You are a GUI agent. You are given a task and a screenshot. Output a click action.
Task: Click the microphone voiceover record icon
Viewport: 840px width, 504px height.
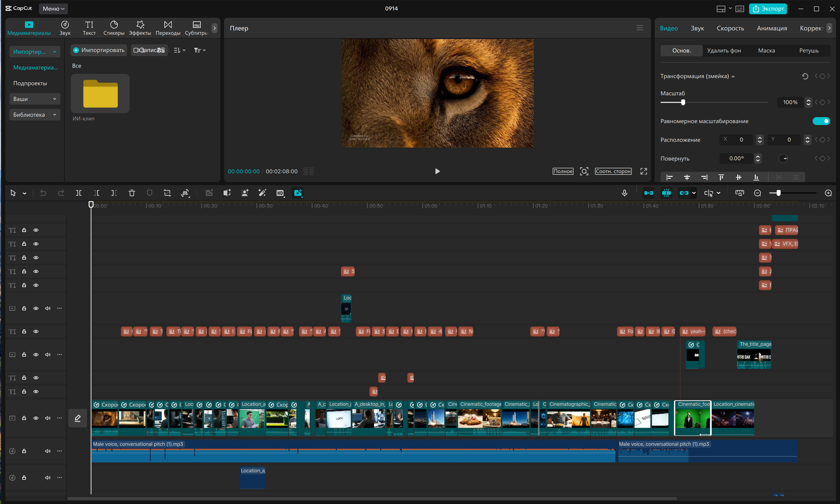(x=624, y=193)
